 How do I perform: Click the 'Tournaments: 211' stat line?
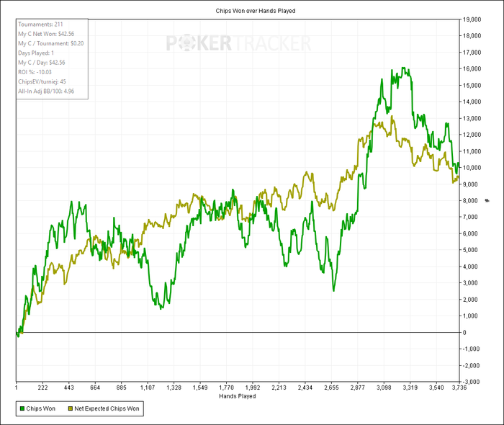tap(40, 24)
